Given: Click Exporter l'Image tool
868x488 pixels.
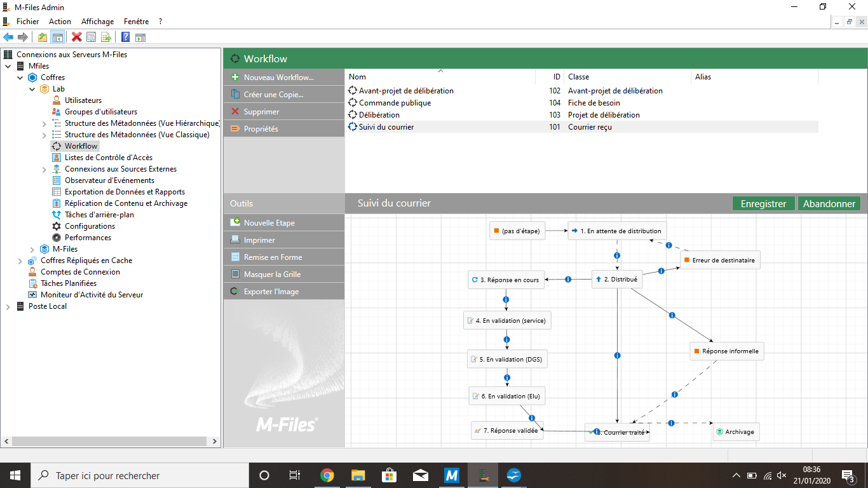Looking at the screenshot, I should tap(284, 292).
